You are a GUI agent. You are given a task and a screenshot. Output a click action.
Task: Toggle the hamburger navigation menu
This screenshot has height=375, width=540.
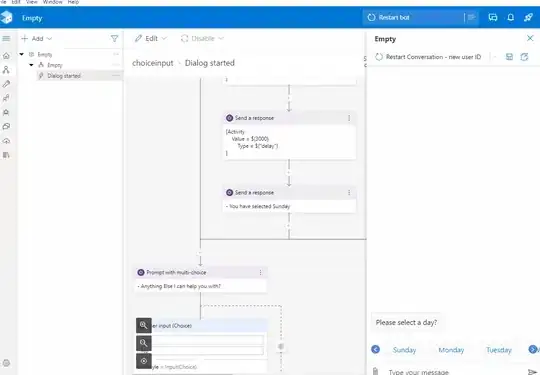pyautogui.click(x=6, y=38)
